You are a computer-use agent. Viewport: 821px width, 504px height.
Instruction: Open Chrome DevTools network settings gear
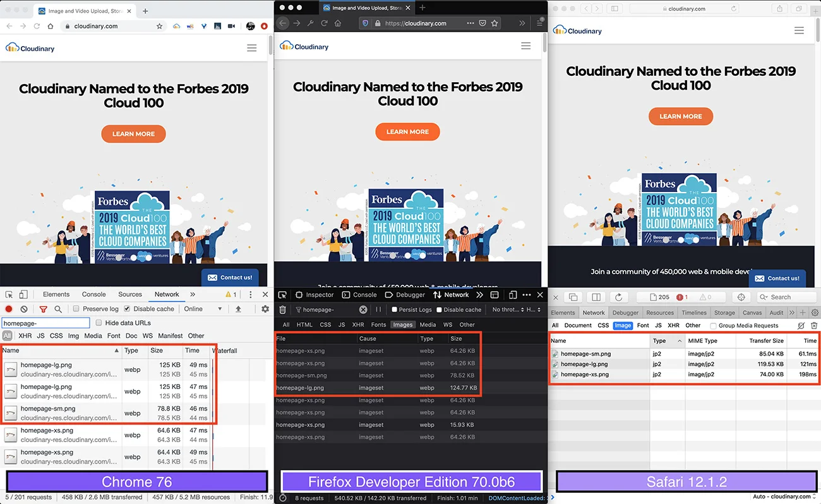coord(265,309)
